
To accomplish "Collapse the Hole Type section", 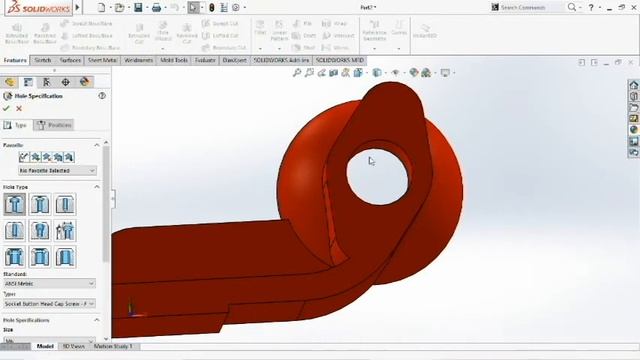I will click(97, 187).
